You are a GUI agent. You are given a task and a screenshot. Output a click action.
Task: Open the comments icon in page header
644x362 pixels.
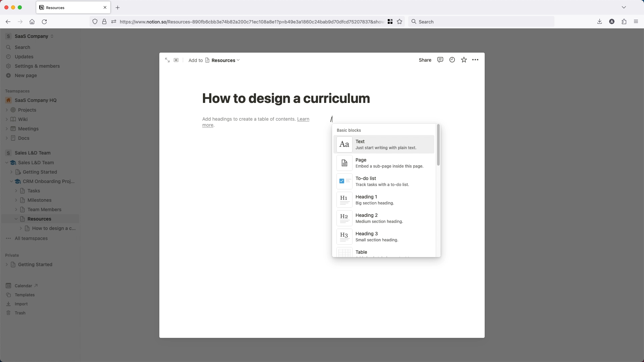440,60
